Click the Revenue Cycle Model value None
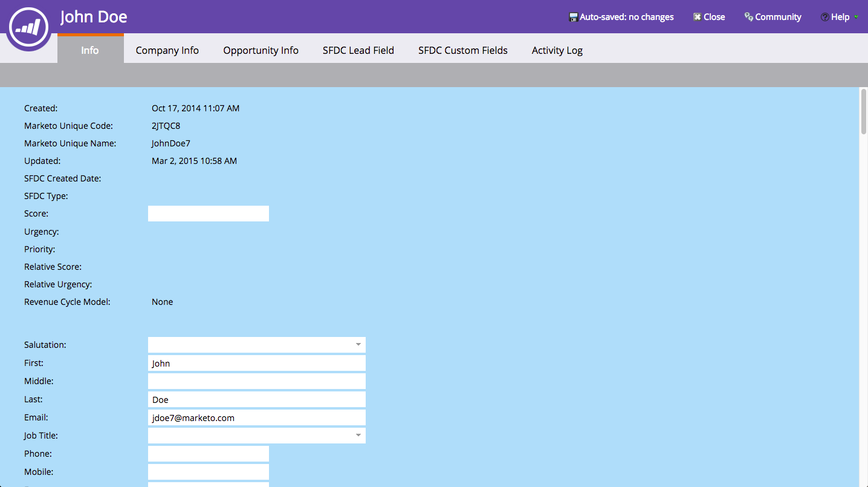 (x=162, y=302)
